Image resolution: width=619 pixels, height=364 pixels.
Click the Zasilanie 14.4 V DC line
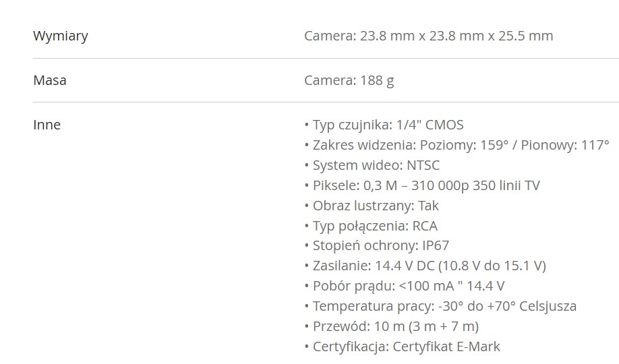point(425,266)
